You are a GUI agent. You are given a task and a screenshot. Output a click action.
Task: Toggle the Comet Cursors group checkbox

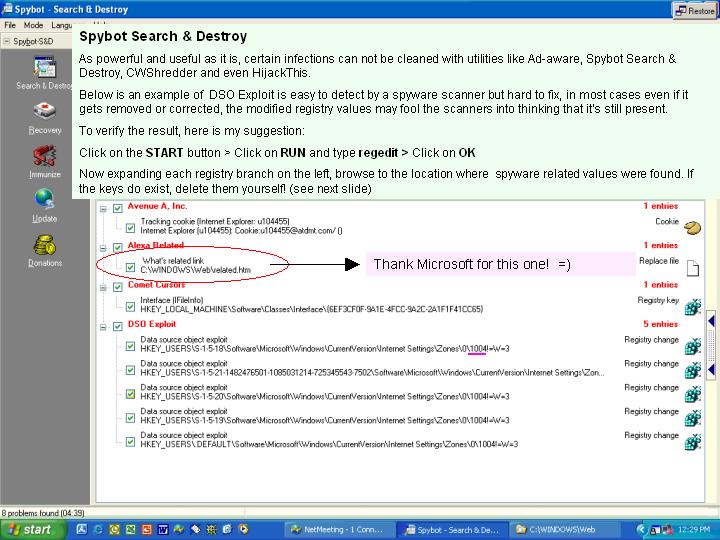point(118,287)
